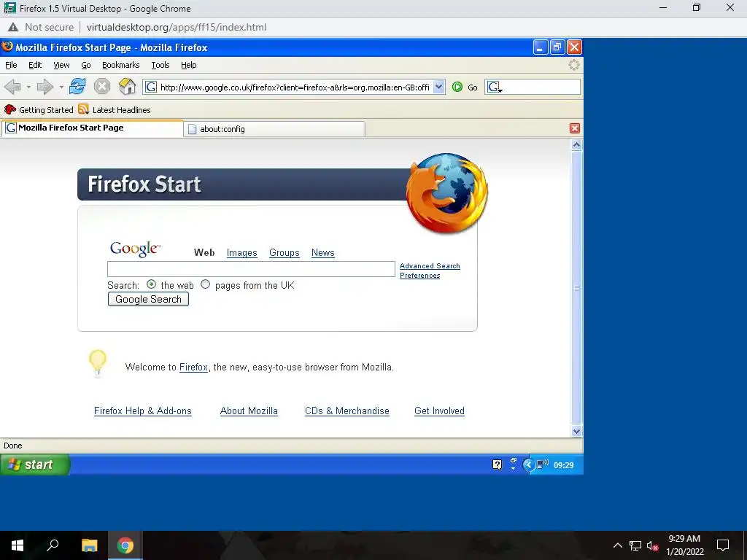
Task: Select the Mozilla Firefox Start Page tab
Action: (x=92, y=128)
